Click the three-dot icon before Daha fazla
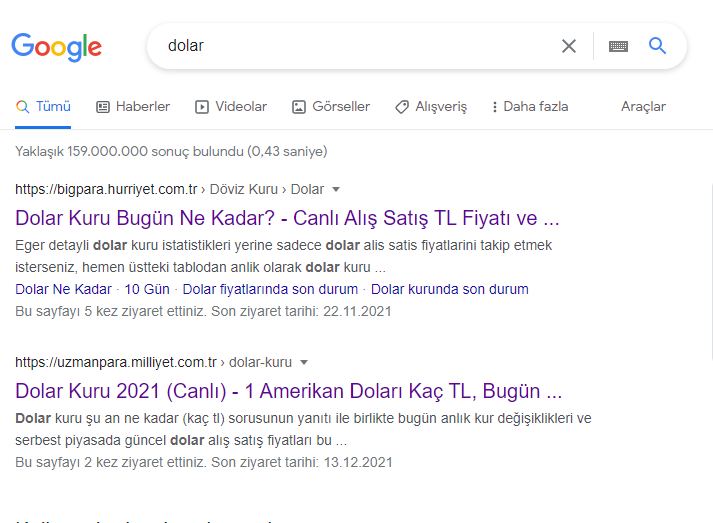The height and width of the screenshot is (523, 713). pos(495,107)
